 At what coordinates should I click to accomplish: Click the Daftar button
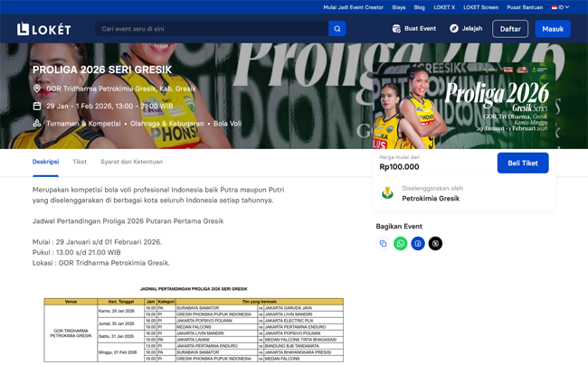(510, 29)
